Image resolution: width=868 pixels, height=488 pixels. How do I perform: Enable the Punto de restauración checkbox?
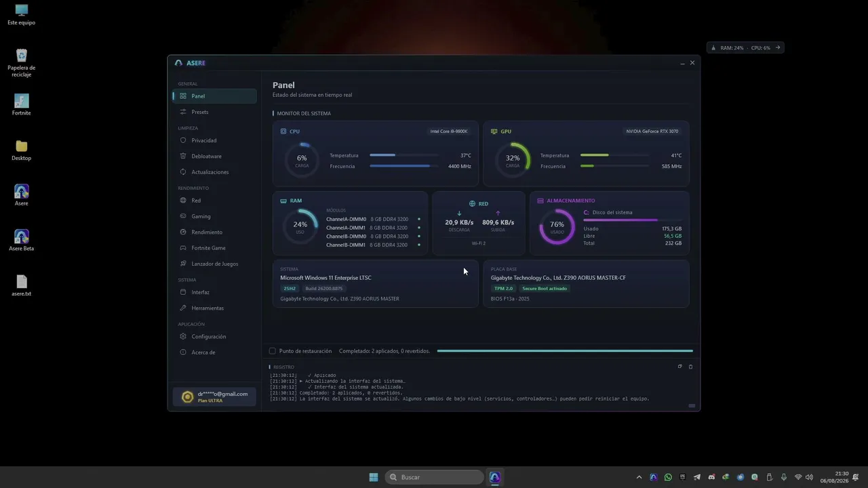[273, 351]
